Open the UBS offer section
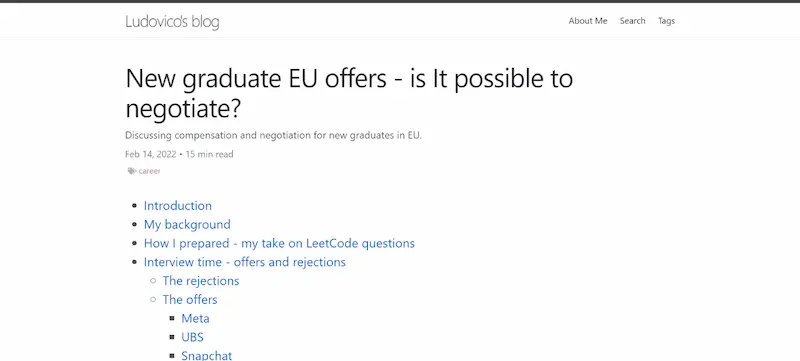The height and width of the screenshot is (361, 800). point(193,337)
